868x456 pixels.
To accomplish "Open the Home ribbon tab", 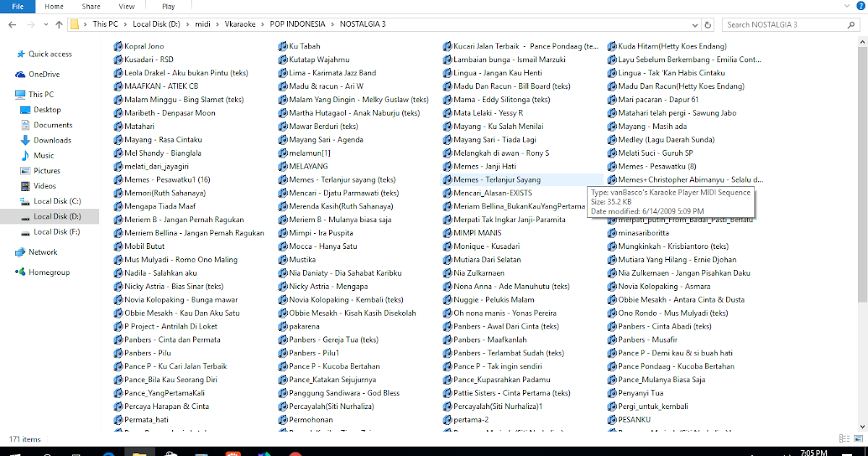I will [54, 7].
